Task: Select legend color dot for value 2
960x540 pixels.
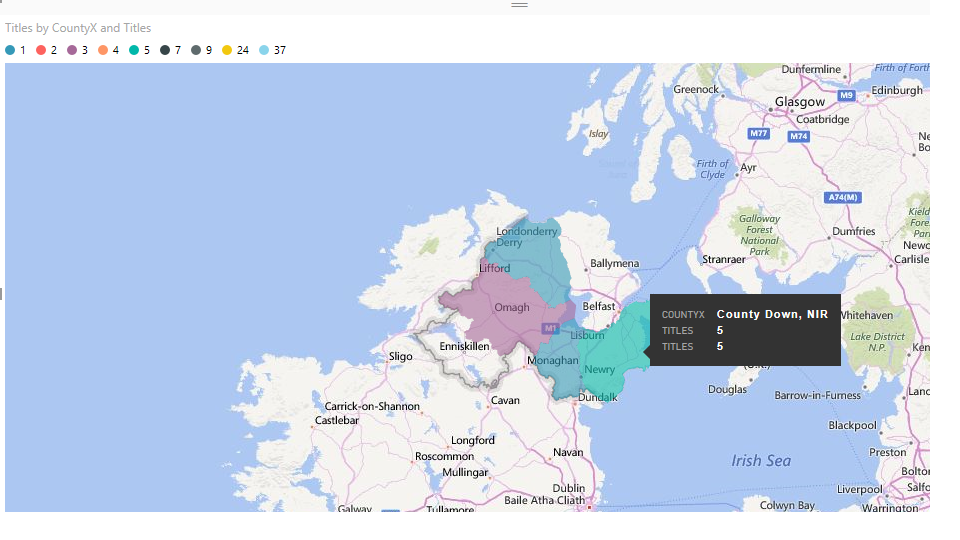Action: 41,50
